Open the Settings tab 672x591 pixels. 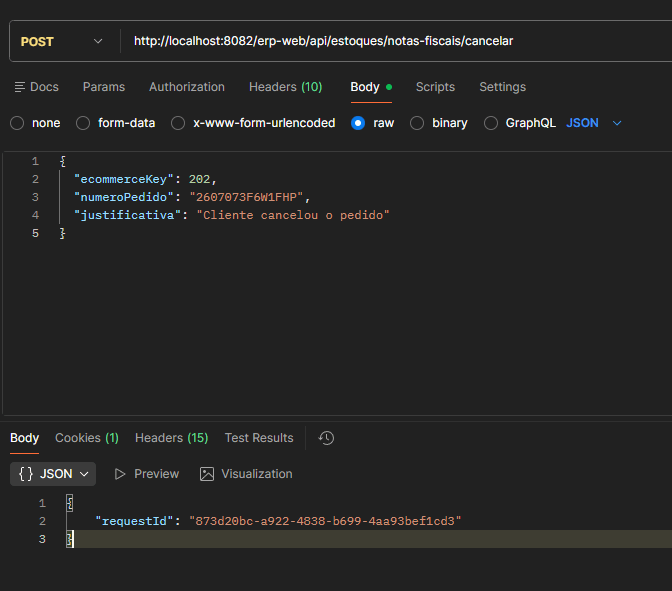point(502,87)
